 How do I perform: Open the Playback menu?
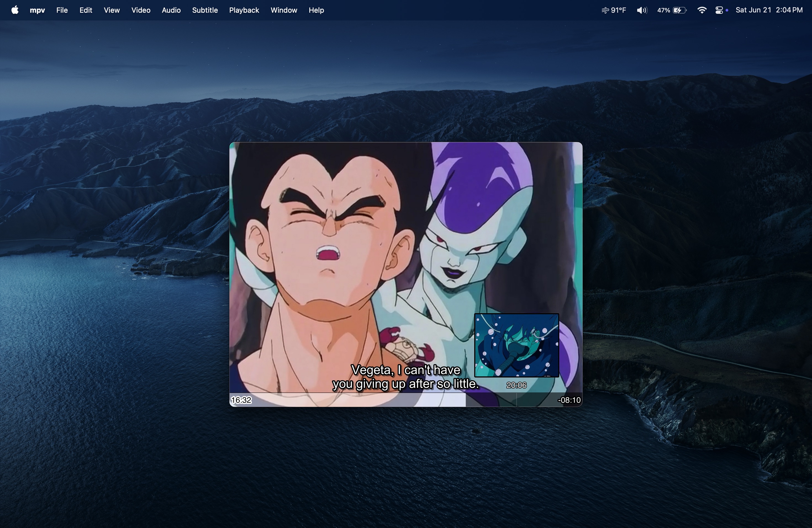244,10
